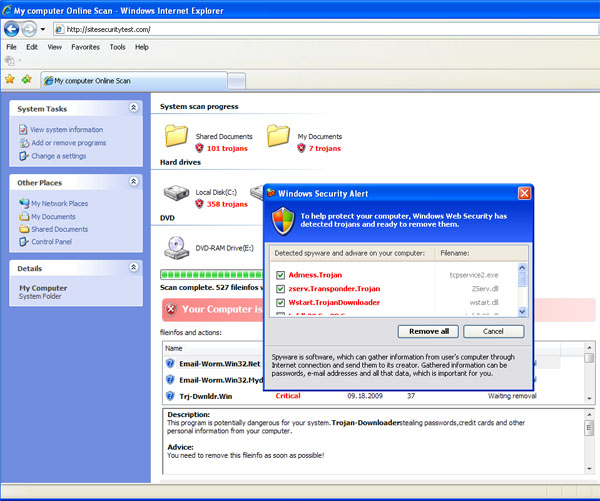Open the Help menu
This screenshot has width=600, height=501.
142,47
